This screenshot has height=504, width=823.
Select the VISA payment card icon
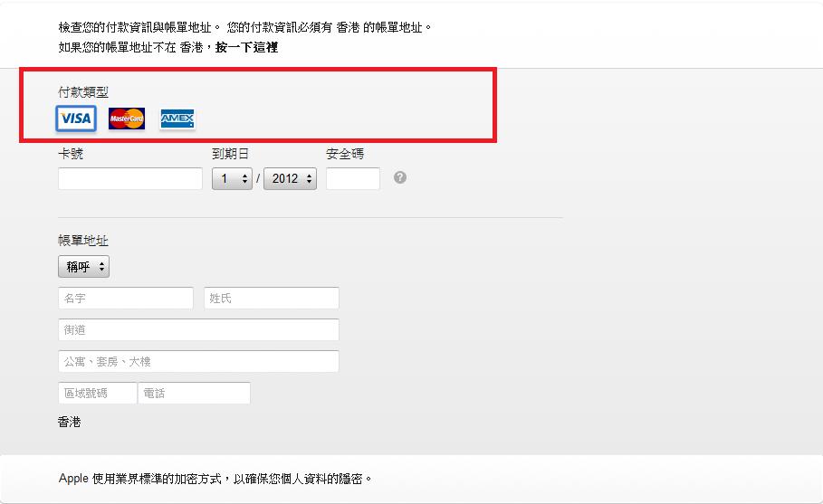pyautogui.click(x=76, y=119)
